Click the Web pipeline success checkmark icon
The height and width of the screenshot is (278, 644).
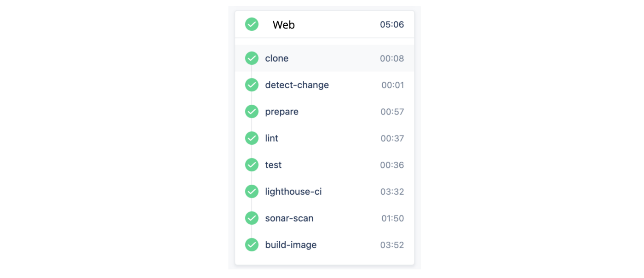(x=252, y=24)
